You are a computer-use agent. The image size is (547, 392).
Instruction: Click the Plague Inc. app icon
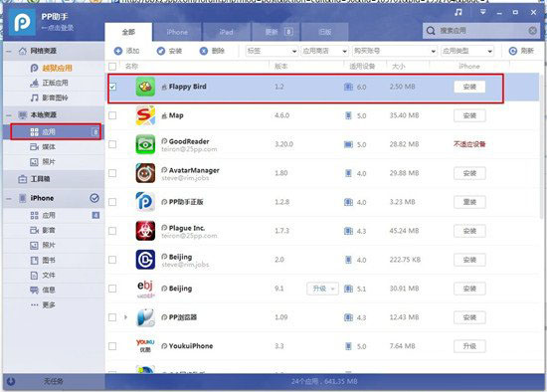(145, 231)
